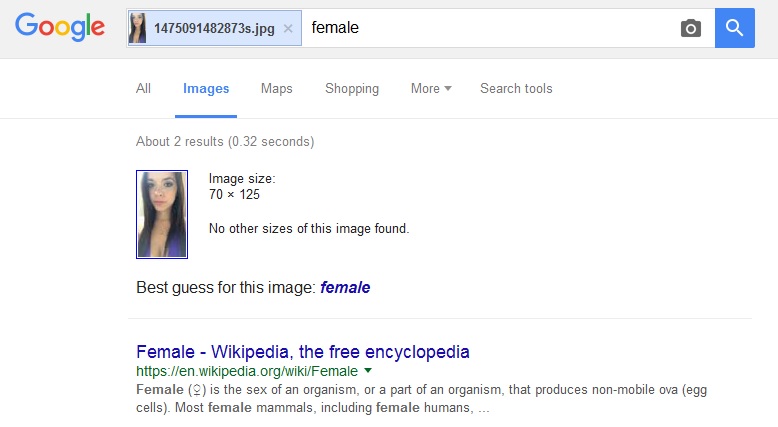Click the Wikipedia result snippet text
Image resolution: width=778 pixels, height=427 pixels.
[421, 398]
